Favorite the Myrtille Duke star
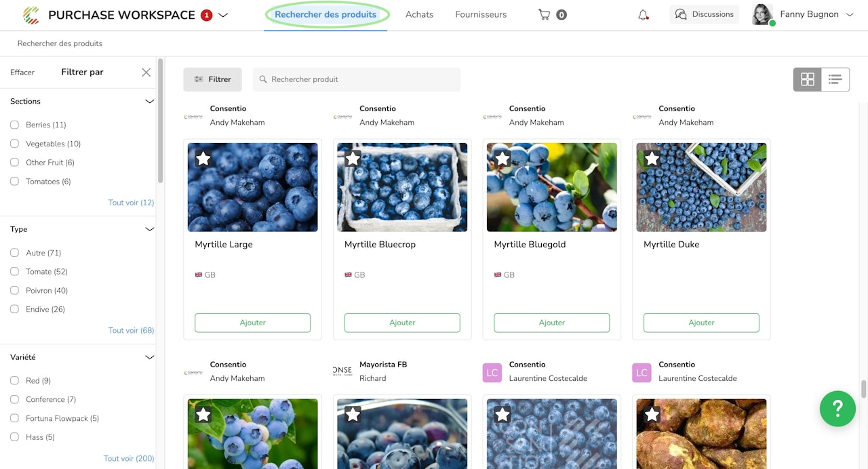 652,159
